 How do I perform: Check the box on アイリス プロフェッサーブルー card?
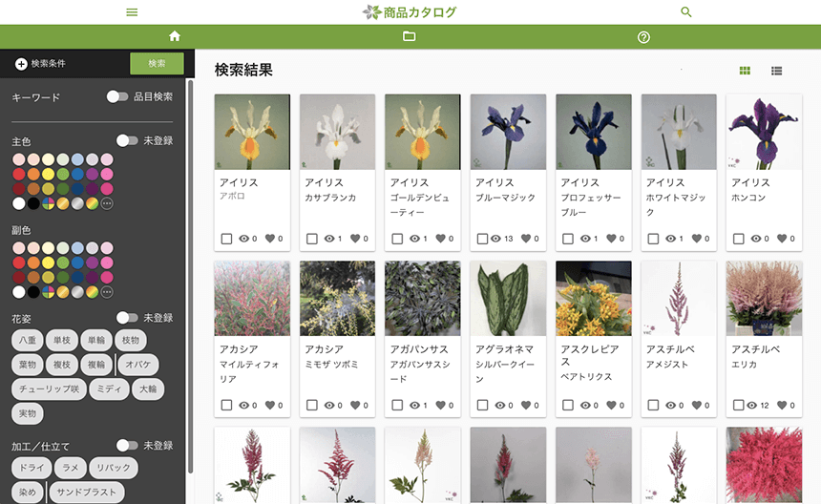point(568,239)
